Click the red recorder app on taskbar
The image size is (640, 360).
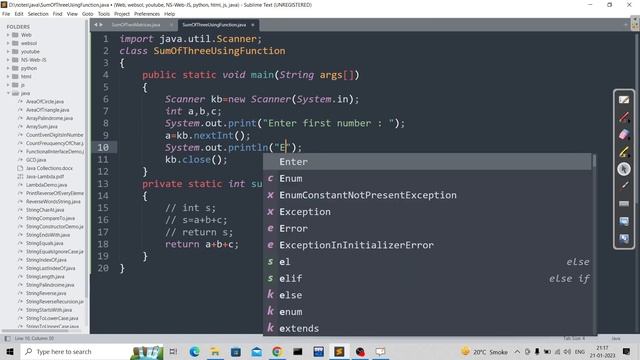coord(360,351)
